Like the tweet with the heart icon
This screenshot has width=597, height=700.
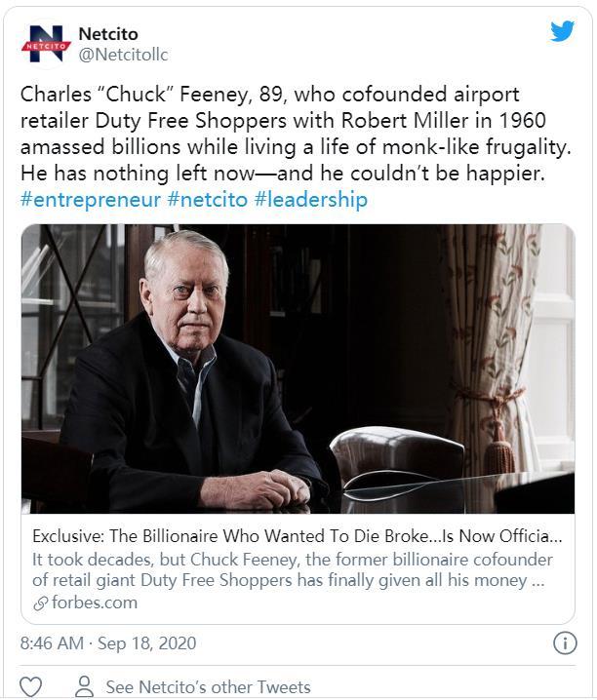(31, 686)
